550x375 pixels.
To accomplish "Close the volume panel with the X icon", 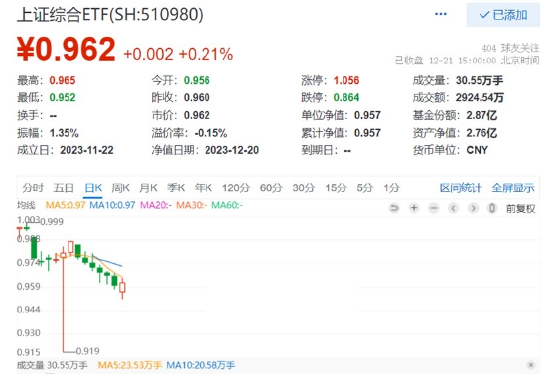I will click(531, 365).
